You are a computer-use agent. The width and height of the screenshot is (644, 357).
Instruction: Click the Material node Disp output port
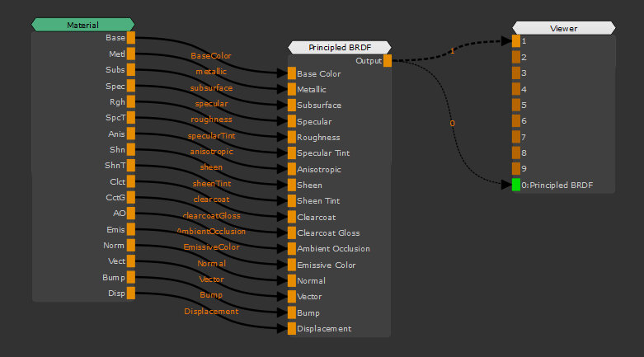pyautogui.click(x=131, y=294)
